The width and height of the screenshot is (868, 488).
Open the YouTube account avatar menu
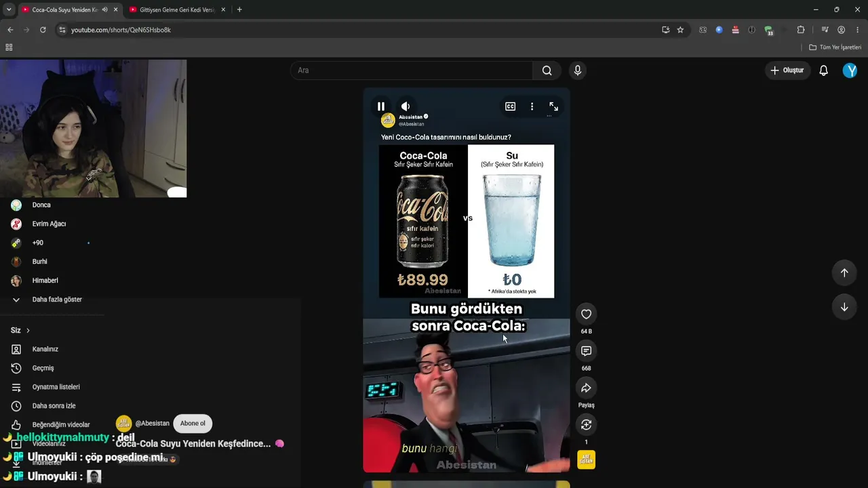[x=850, y=70]
